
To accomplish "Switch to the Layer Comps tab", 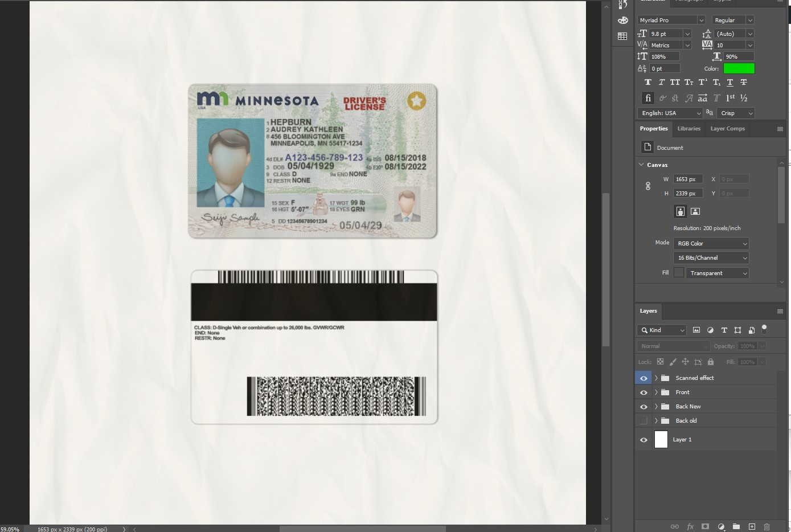I will pyautogui.click(x=727, y=129).
